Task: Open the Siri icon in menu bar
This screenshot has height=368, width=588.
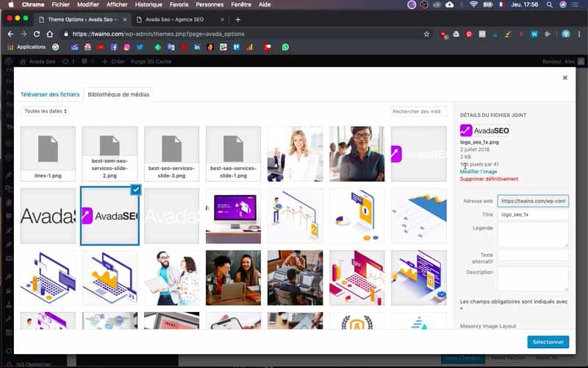Action: click(x=563, y=4)
